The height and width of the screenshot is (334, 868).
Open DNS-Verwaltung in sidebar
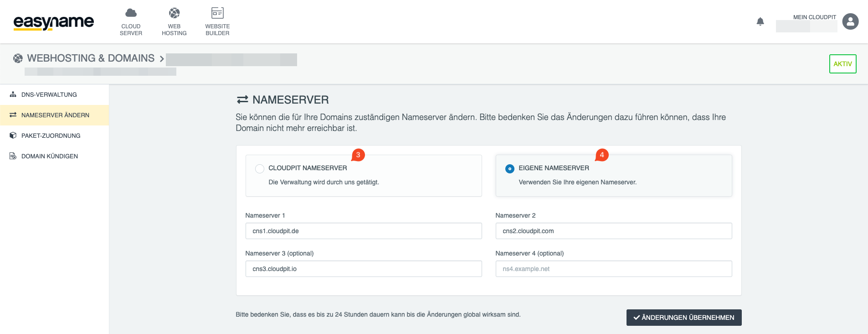tap(49, 94)
